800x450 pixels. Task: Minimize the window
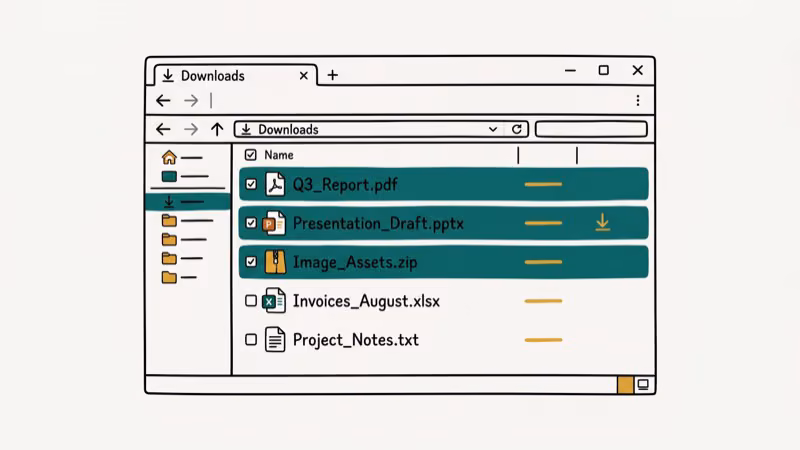click(570, 70)
